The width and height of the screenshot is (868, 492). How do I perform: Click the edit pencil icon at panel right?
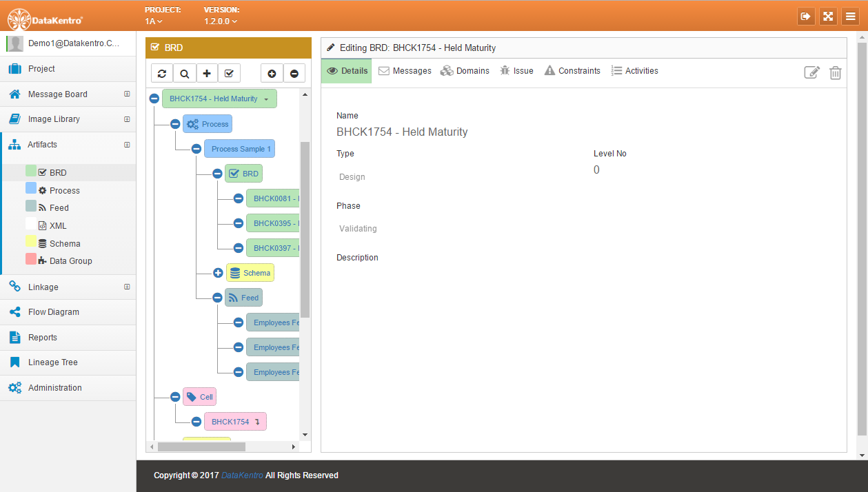coord(812,72)
